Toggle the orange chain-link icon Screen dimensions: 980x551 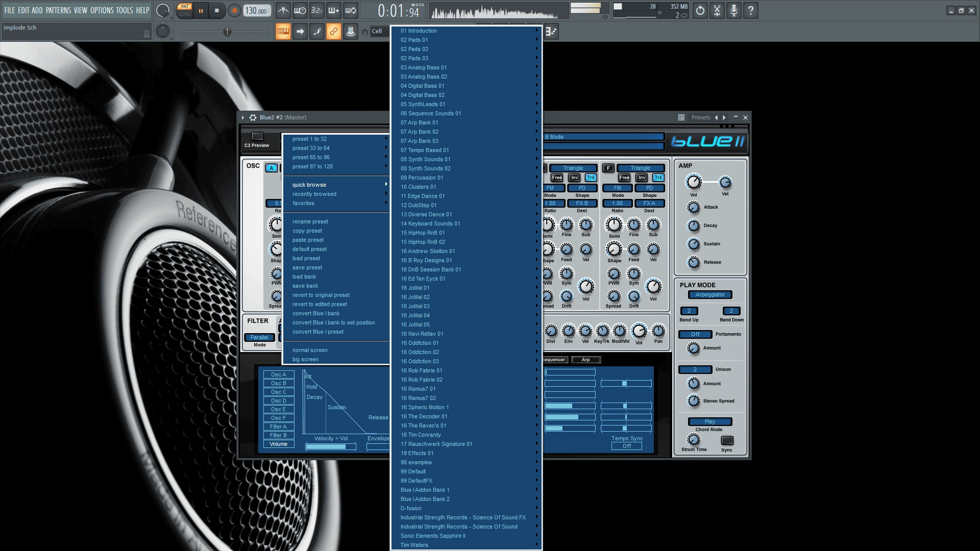click(x=334, y=32)
